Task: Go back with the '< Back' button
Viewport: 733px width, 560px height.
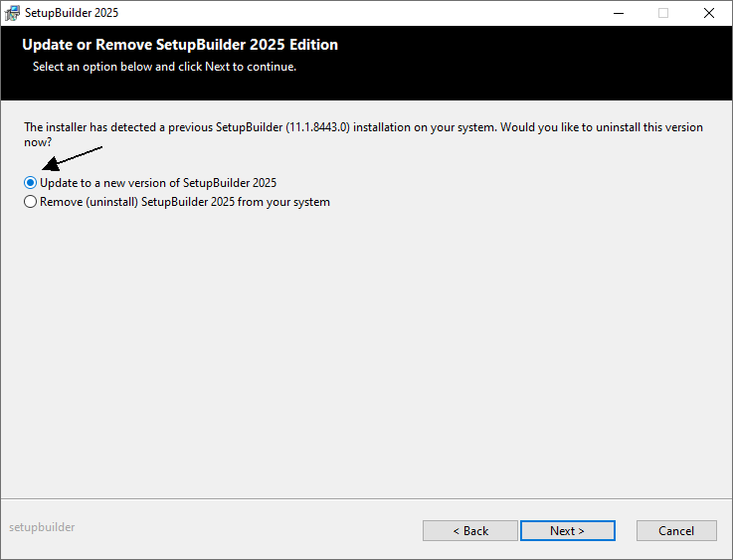Action: click(x=470, y=530)
